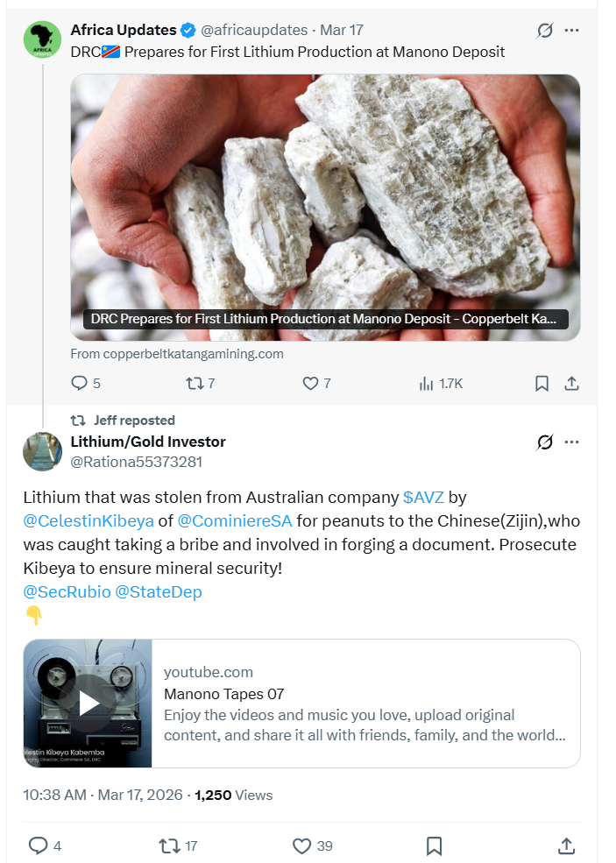Open the @CelestinKibeya mention
The height and width of the screenshot is (863, 616).
coord(88,520)
